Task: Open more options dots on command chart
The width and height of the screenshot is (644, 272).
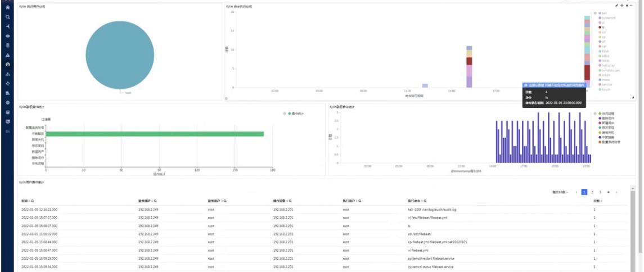Action: pyautogui.click(x=631, y=6)
